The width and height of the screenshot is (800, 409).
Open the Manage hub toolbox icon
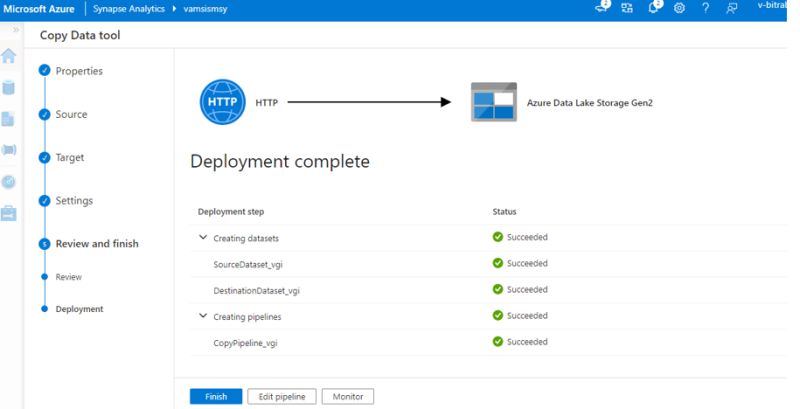point(9,213)
